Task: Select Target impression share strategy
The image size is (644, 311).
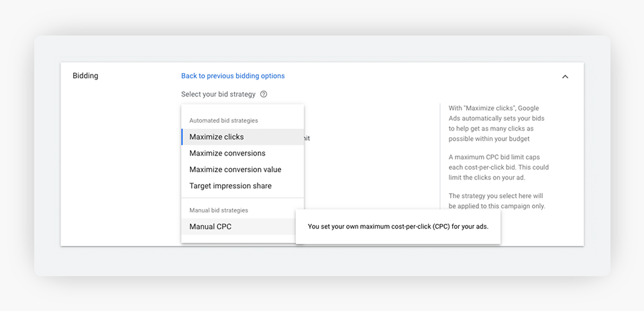Action: click(230, 186)
